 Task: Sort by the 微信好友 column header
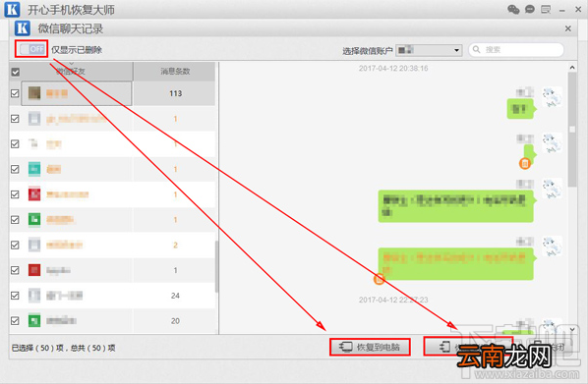(71, 71)
